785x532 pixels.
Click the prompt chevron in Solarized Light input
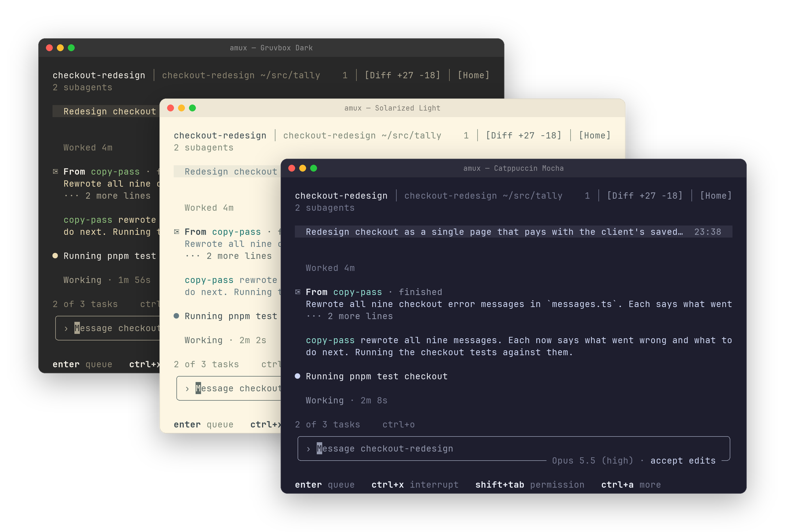coord(187,389)
